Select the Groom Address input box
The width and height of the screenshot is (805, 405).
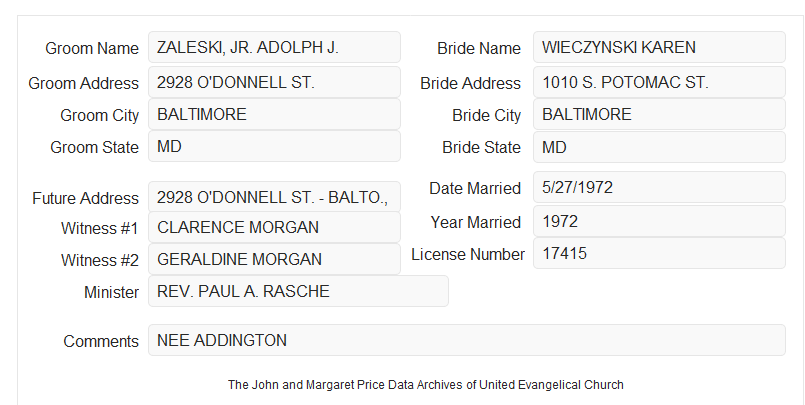tap(274, 82)
